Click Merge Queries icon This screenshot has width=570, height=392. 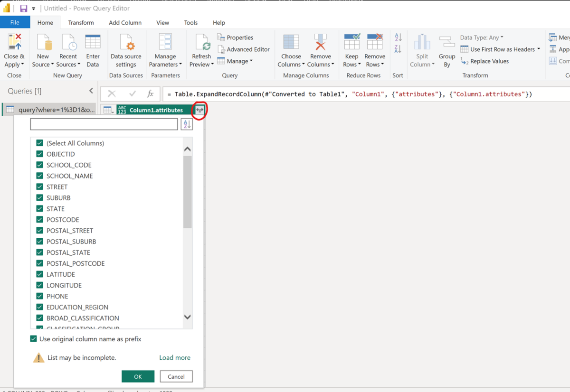click(552, 37)
